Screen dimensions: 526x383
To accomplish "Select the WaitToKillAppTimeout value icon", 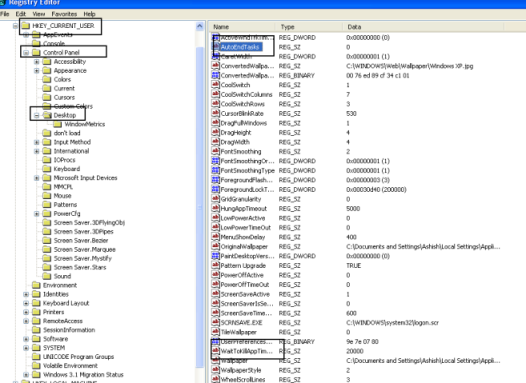I will [x=216, y=351].
